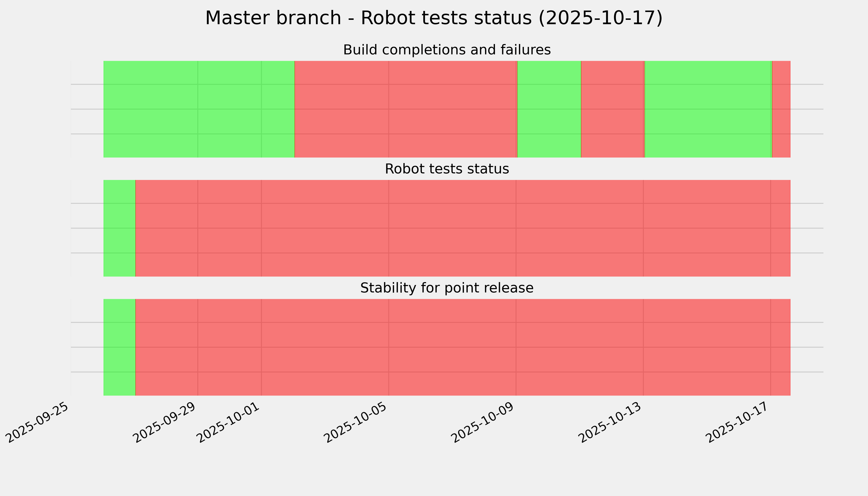Click the 'Stability for point release' subplot heading
This screenshot has height=496, width=868.
447,288
